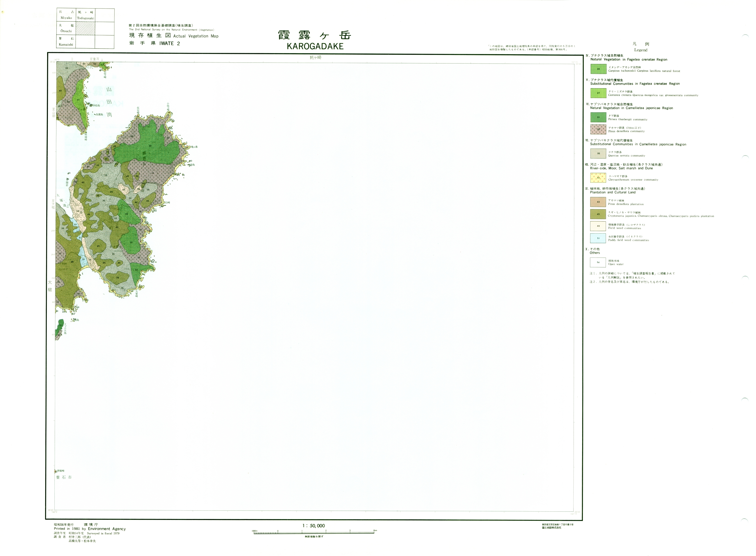Click the 'Others' legend heading
This screenshot has width=756, height=556.
coord(595,253)
